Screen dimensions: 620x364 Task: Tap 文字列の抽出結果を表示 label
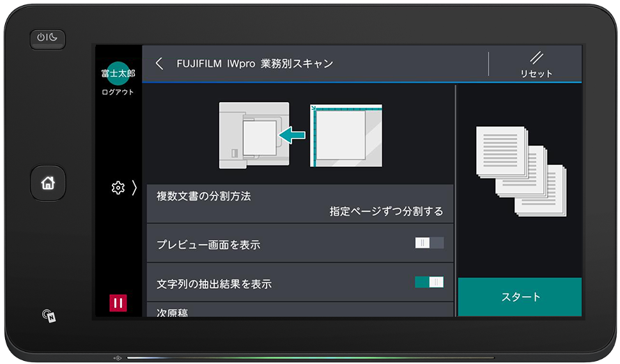214,284
